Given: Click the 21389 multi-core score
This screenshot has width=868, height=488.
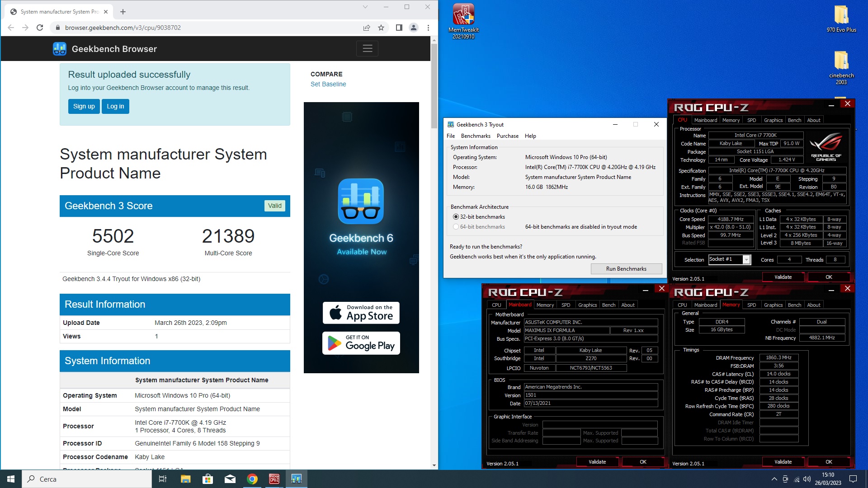Looking at the screenshot, I should (228, 236).
